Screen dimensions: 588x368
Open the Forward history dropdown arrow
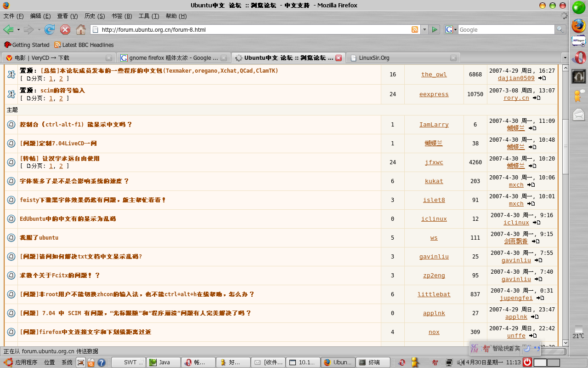click(x=39, y=29)
